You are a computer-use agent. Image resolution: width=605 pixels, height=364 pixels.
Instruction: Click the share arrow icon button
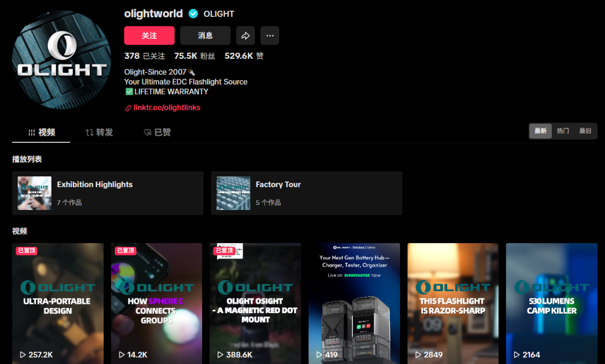[245, 35]
